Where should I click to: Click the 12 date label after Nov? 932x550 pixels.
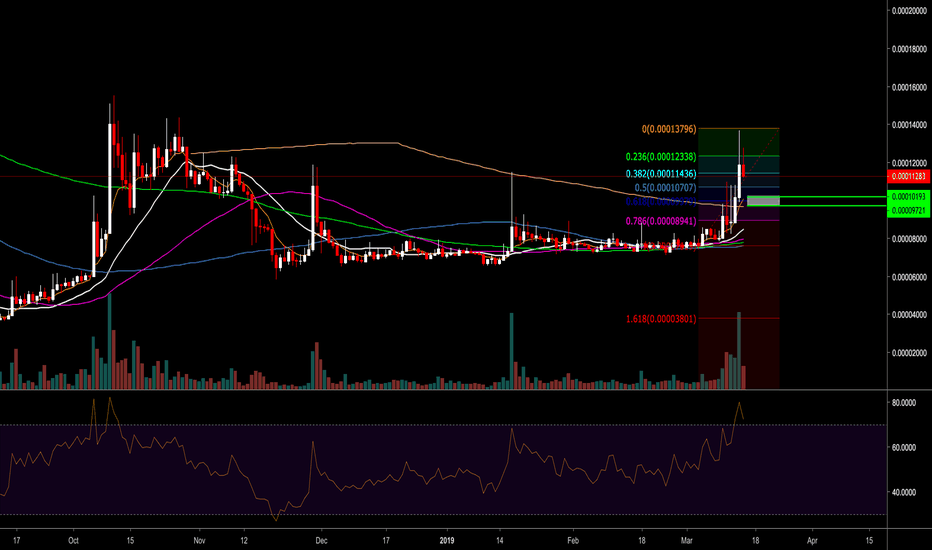[x=244, y=540]
